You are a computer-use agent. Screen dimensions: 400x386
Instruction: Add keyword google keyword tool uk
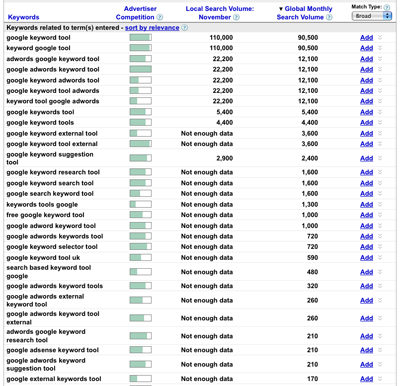coord(366,258)
